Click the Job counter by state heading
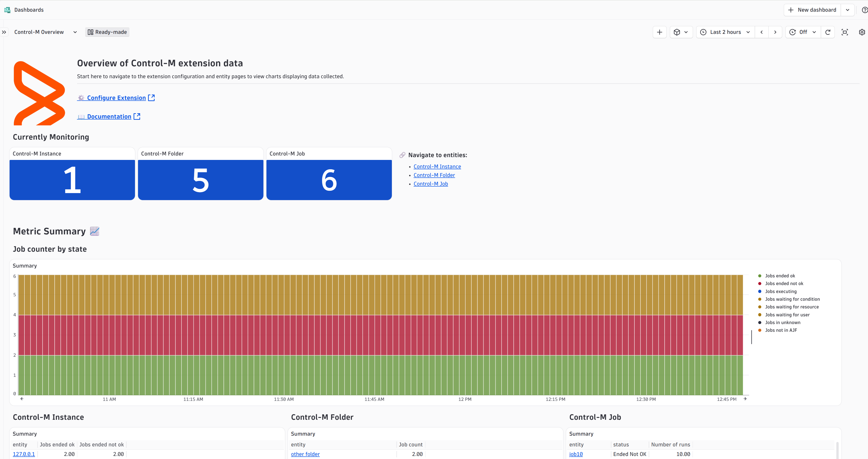The height and width of the screenshot is (459, 868). (x=50, y=249)
